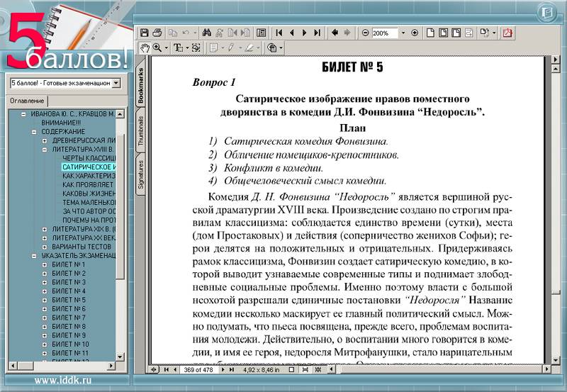
Task: Select the БИЛЕТ № 10 tree item
Action: click(70, 345)
